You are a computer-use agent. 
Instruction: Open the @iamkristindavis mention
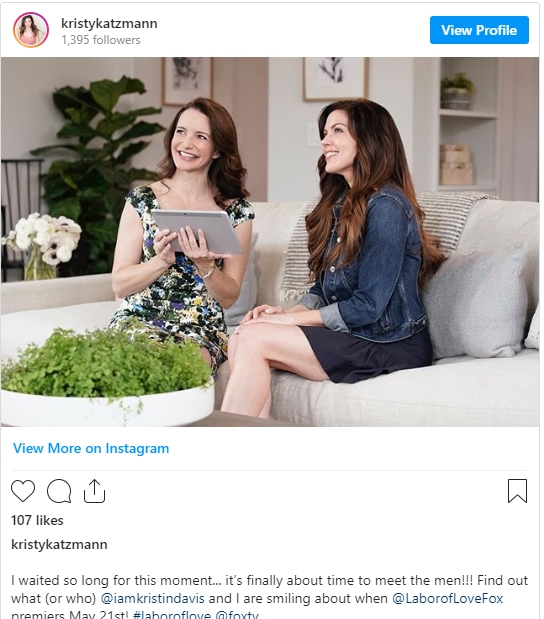click(x=153, y=598)
